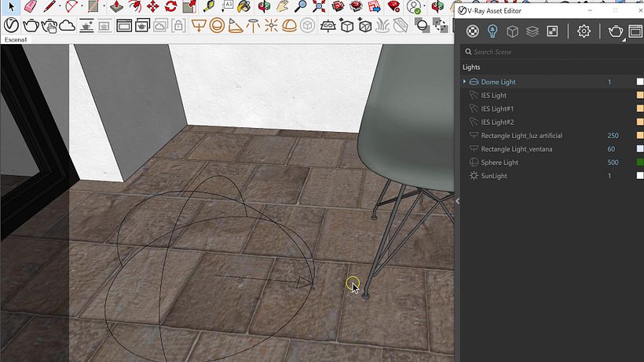The image size is (644, 362).
Task: Choose the Rotate tool
Action: point(170,7)
